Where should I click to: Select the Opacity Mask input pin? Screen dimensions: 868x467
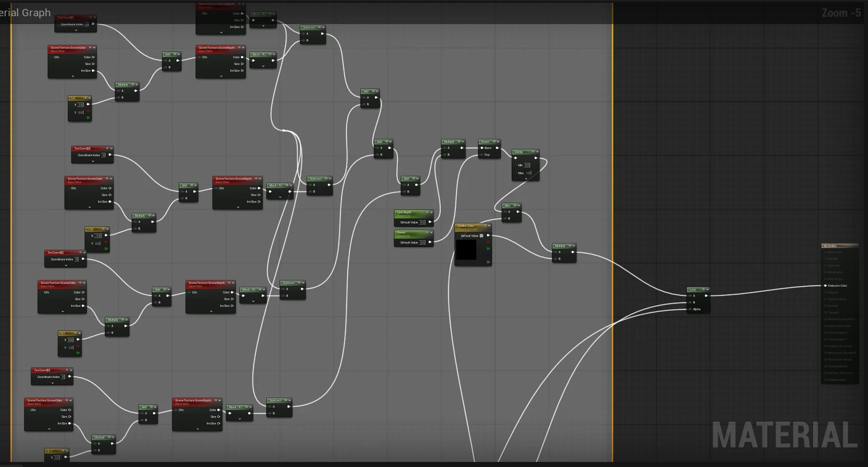click(825, 299)
